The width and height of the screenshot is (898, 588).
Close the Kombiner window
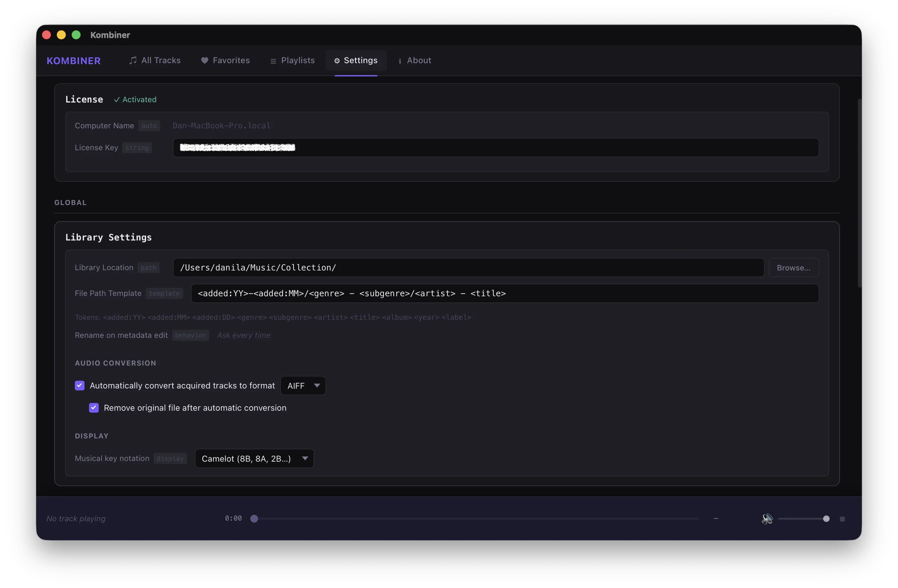click(47, 35)
